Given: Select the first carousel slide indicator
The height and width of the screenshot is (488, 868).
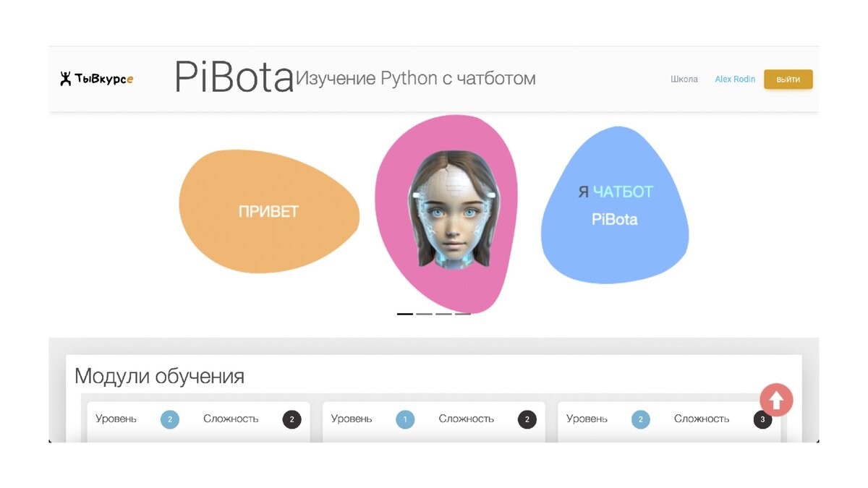Looking at the screenshot, I should click(x=405, y=314).
